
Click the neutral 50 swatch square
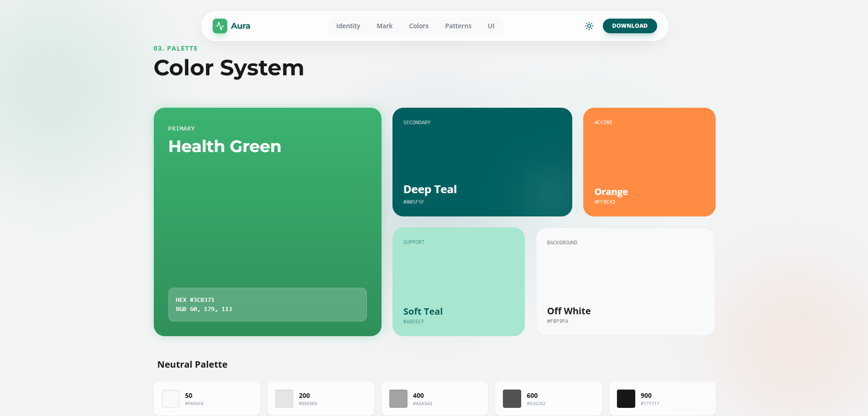pyautogui.click(x=170, y=399)
